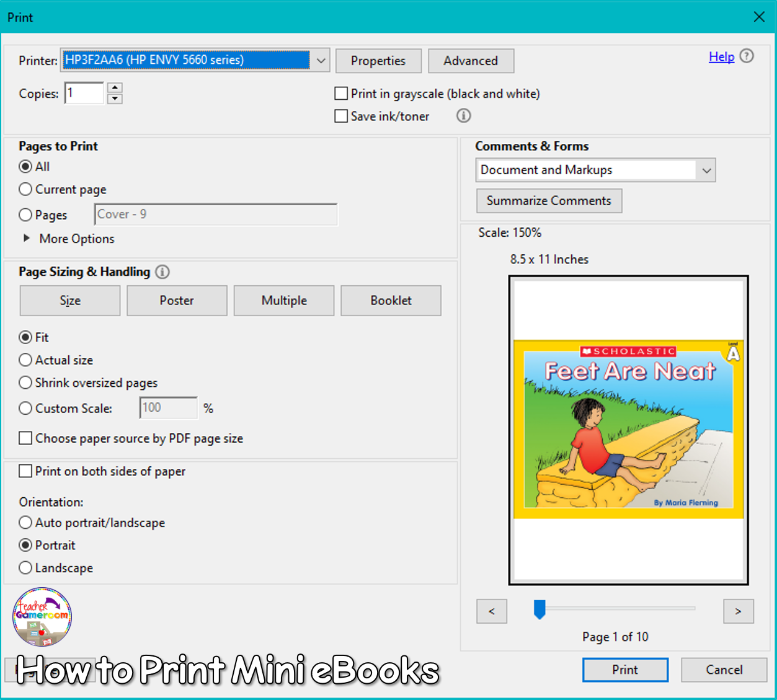Click the Page Sizing & Handling info icon

tap(162, 272)
